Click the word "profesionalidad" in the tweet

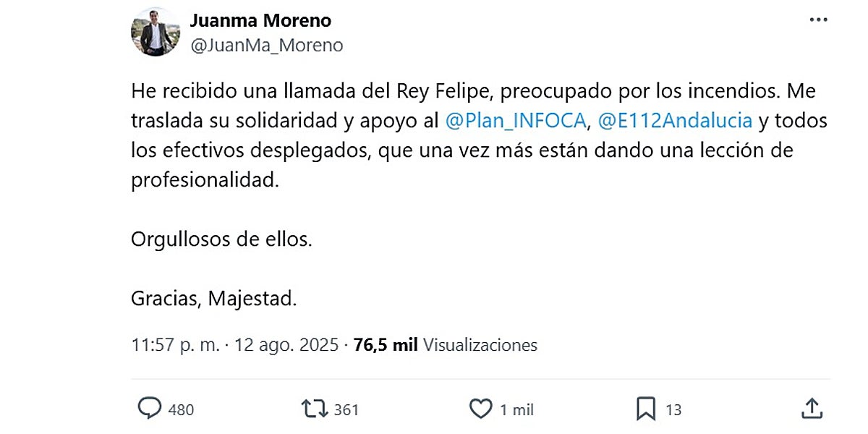(204, 180)
